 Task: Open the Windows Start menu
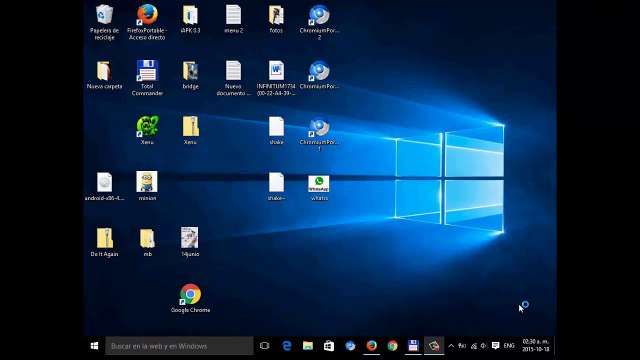[94, 346]
